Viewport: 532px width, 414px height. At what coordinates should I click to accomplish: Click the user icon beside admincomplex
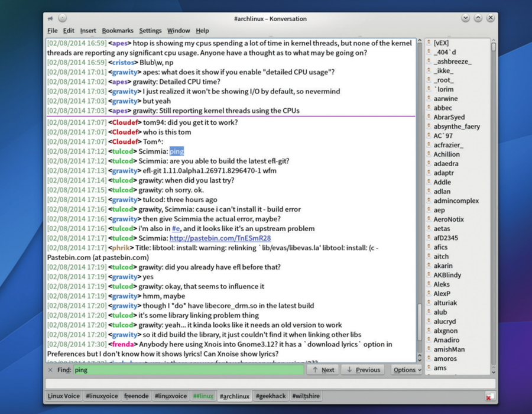coord(429,200)
